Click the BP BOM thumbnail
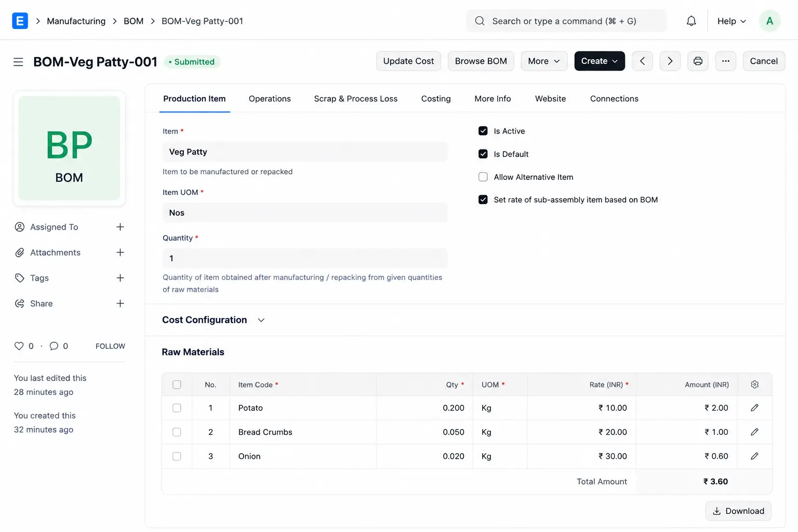Viewport: 798px width, 532px height. click(x=69, y=148)
